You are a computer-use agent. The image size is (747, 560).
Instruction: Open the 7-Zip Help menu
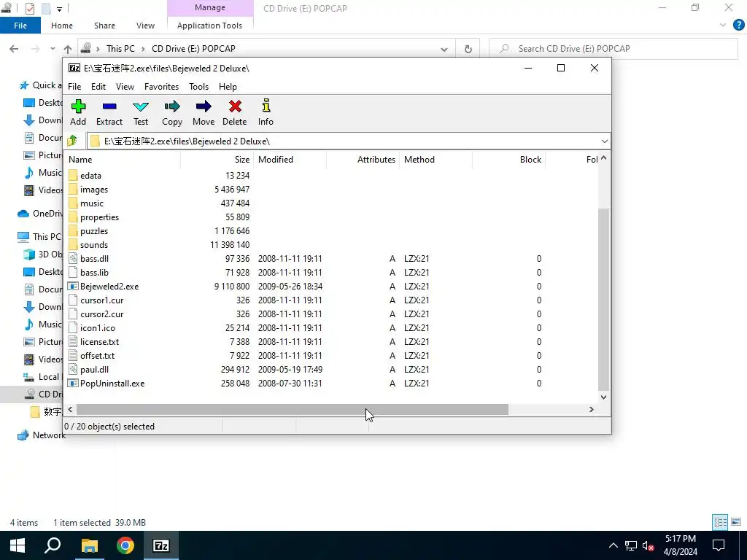[228, 87]
